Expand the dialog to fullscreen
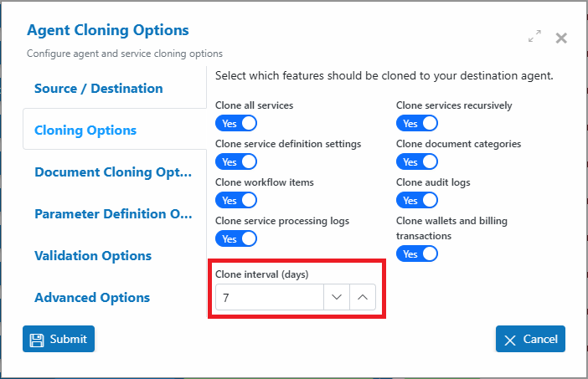 tap(534, 36)
